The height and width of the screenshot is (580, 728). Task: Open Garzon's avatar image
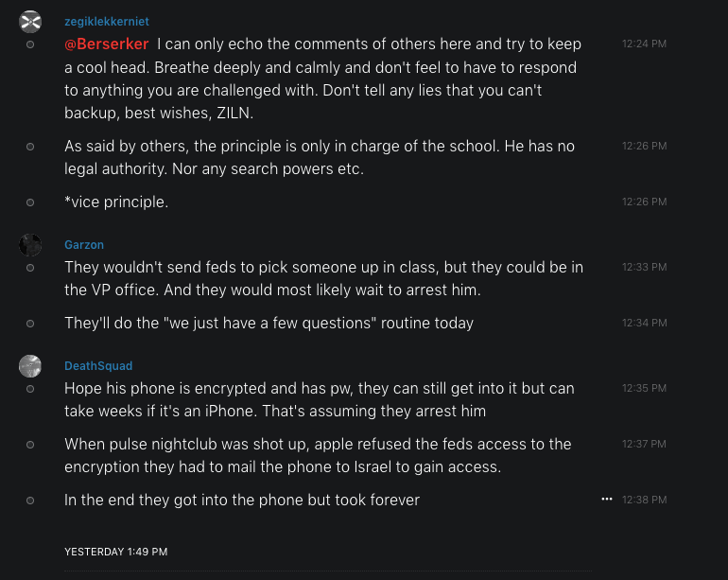pyautogui.click(x=30, y=245)
